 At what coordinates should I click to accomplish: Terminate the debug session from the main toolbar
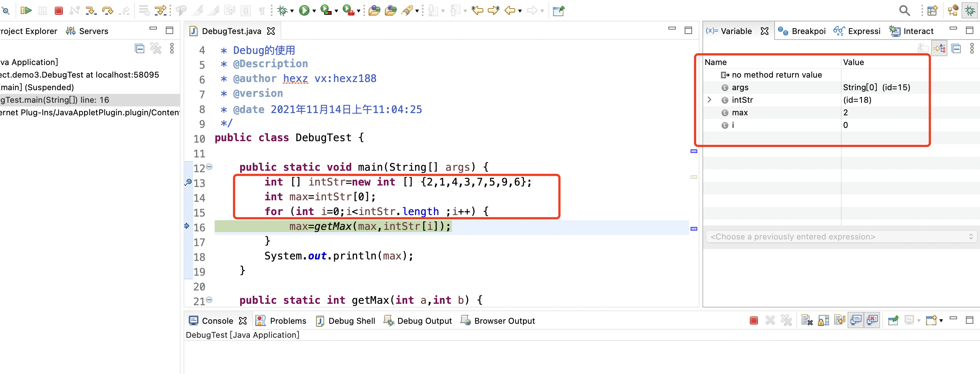coord(58,10)
